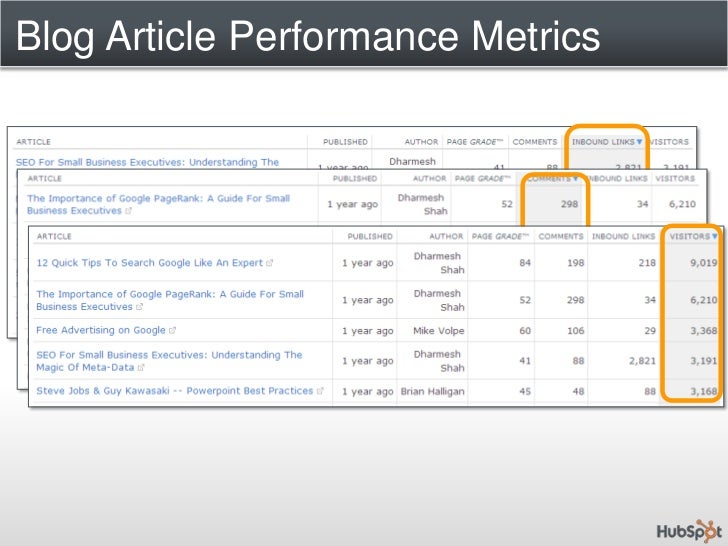Sort front table by PUBLISHED header
Image resolution: width=728 pixels, height=546 pixels.
click(370, 236)
